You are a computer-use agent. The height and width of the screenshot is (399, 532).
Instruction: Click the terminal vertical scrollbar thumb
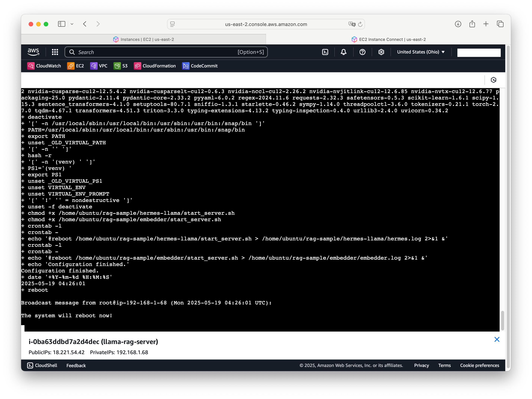click(x=502, y=321)
